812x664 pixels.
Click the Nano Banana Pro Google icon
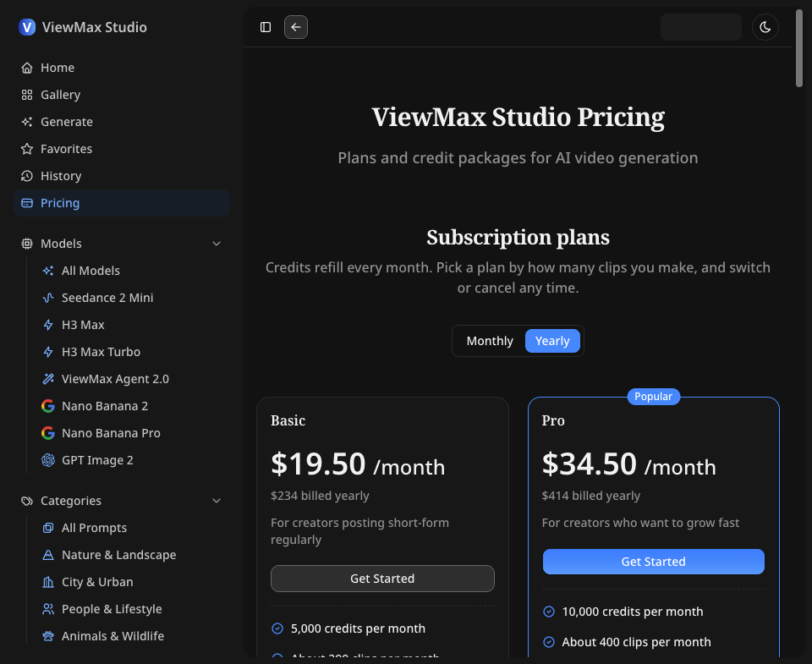click(48, 433)
